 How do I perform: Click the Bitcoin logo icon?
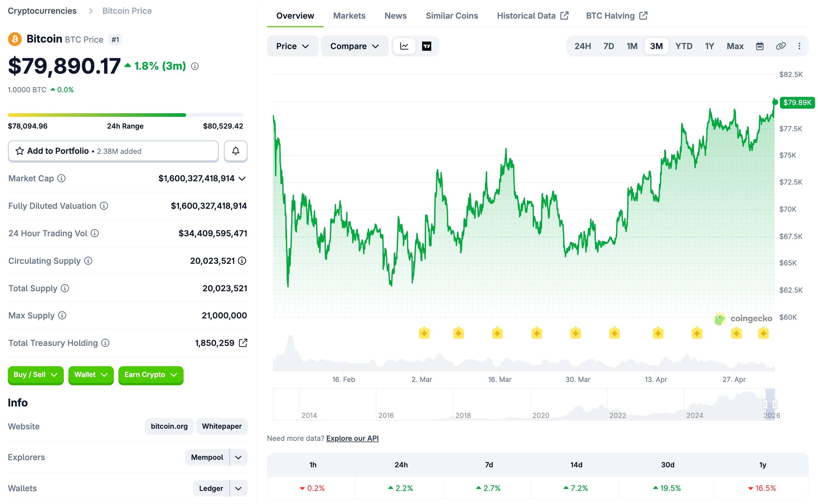pos(15,39)
